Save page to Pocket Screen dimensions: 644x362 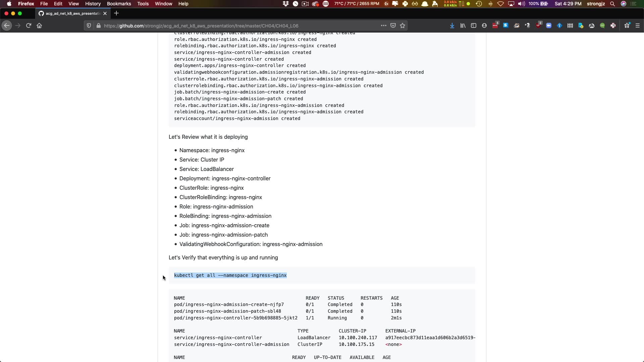(x=393, y=26)
